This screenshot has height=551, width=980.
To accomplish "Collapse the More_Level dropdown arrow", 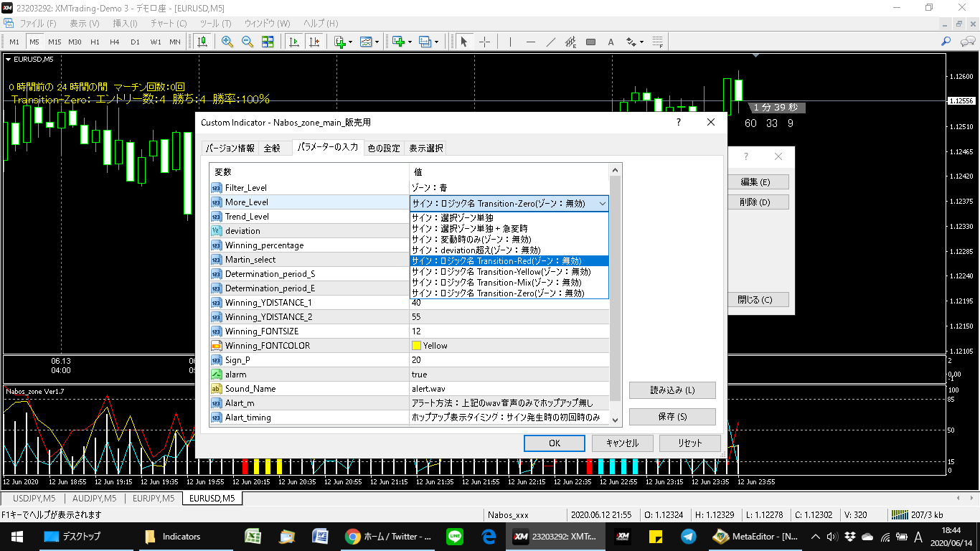I will pyautogui.click(x=602, y=203).
